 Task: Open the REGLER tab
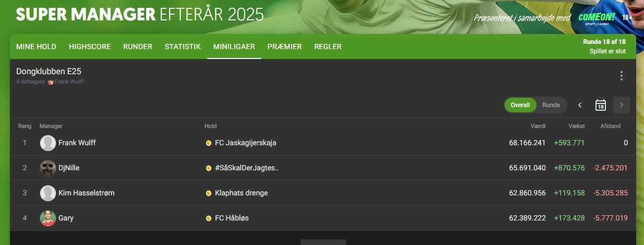click(328, 46)
